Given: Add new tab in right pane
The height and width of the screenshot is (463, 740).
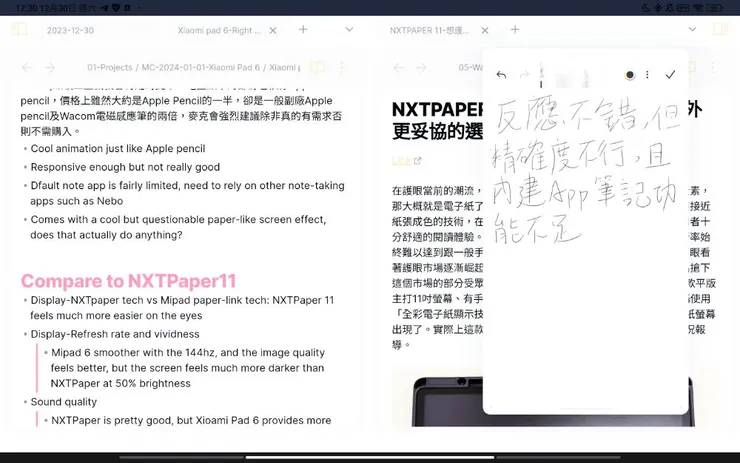Looking at the screenshot, I should (515, 29).
